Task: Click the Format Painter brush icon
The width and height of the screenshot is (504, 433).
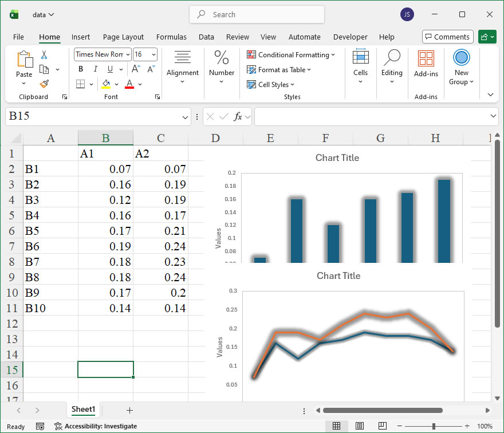Action: [44, 84]
